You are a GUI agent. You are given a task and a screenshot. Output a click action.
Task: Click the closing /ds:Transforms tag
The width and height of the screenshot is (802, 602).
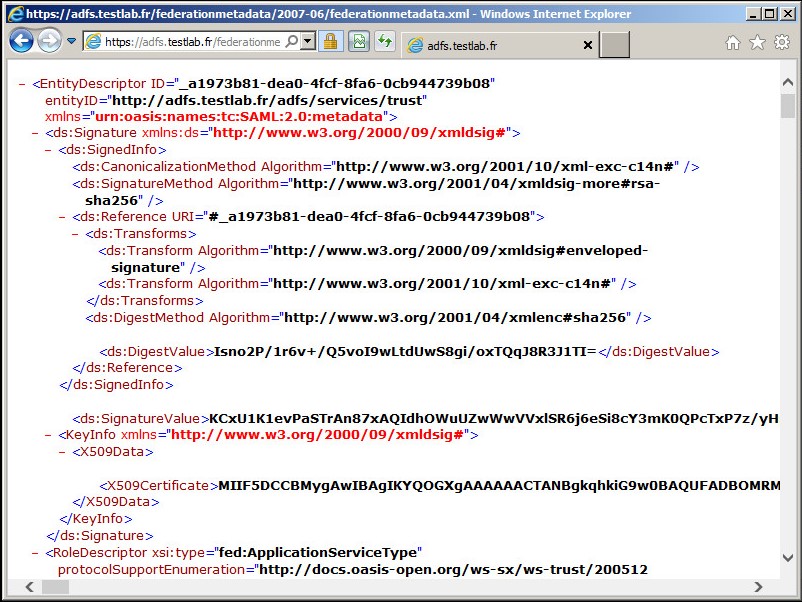point(145,301)
